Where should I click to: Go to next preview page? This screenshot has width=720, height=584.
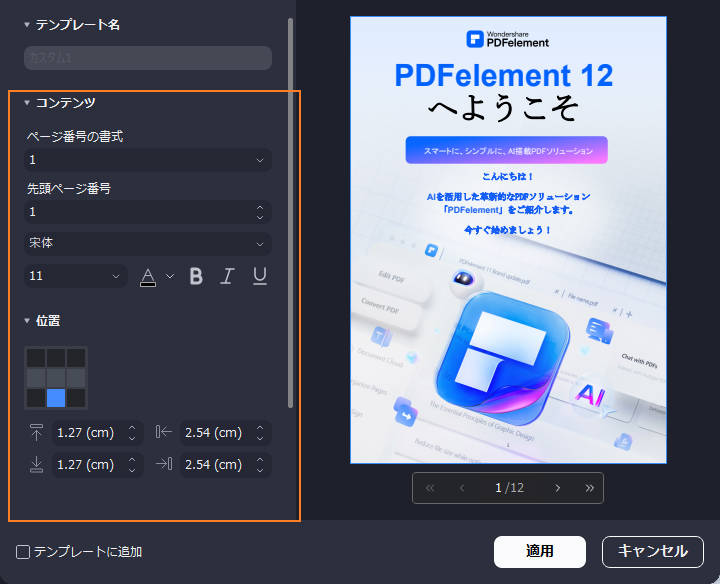(557, 488)
